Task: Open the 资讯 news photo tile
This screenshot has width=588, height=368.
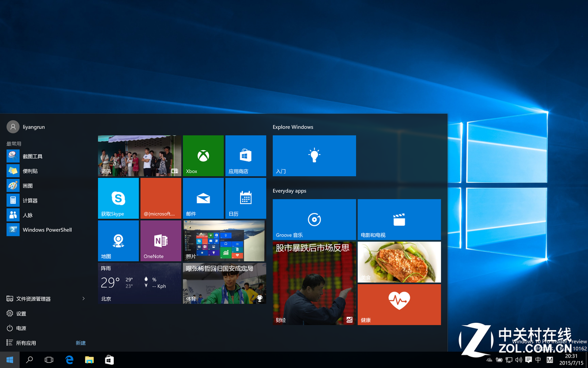Action: tap(140, 156)
